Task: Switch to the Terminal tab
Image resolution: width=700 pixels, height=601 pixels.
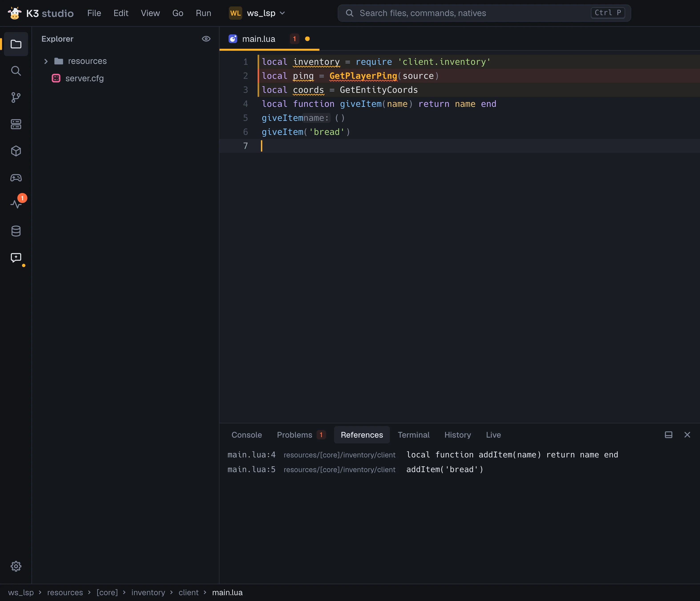Action: (414, 435)
